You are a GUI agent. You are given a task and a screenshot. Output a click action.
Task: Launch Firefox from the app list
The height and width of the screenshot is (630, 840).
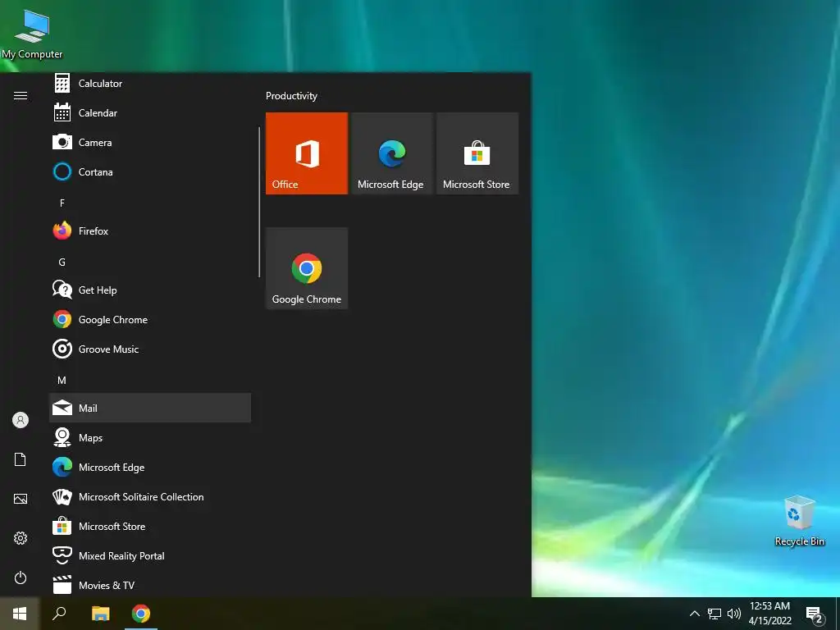[x=150, y=231]
